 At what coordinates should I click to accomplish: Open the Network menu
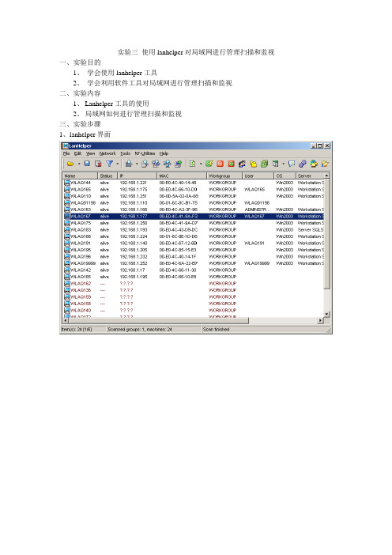pos(107,153)
